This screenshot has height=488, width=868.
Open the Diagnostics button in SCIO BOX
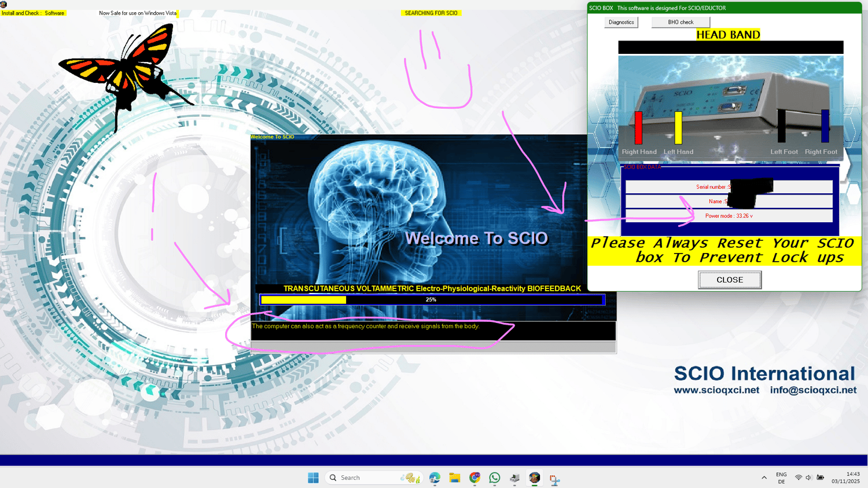point(621,22)
